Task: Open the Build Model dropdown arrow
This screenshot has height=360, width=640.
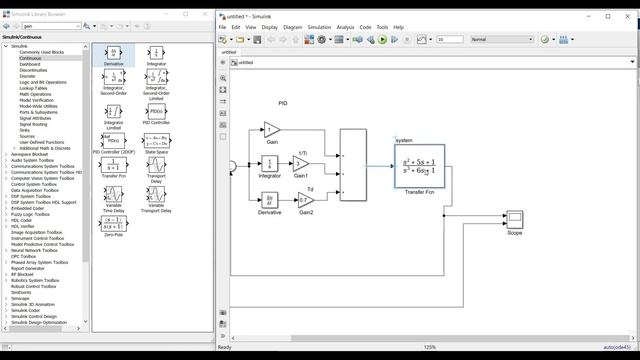Action: (x=572, y=40)
